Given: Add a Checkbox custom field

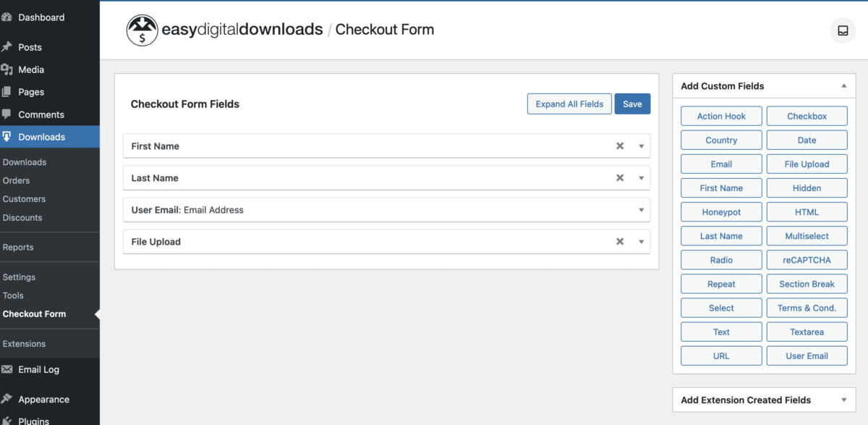Looking at the screenshot, I should coord(807,116).
